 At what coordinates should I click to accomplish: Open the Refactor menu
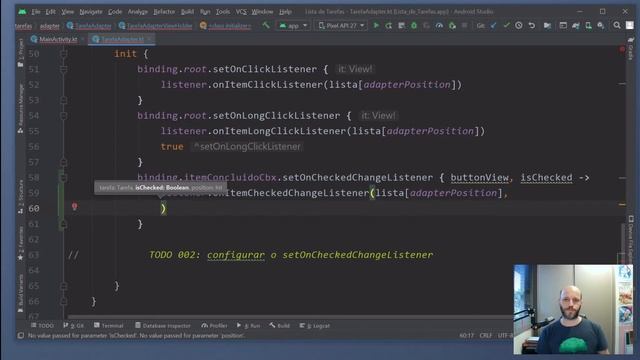point(164,12)
